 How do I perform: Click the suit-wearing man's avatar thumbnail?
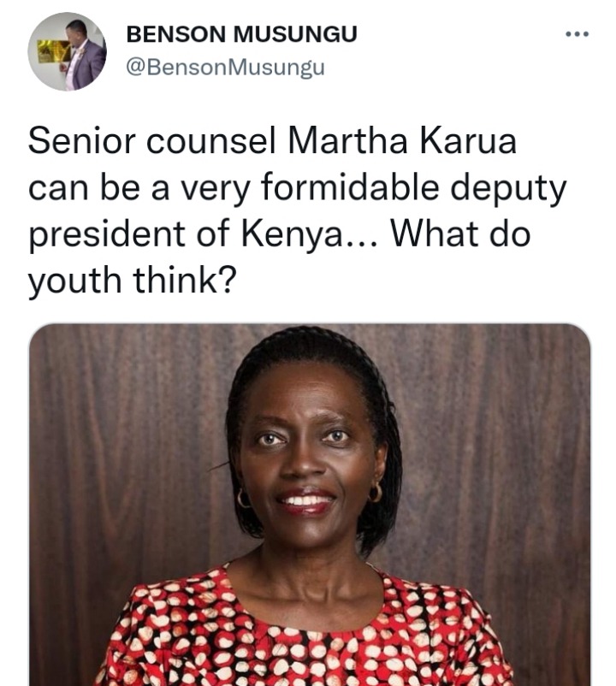pyautogui.click(x=67, y=51)
